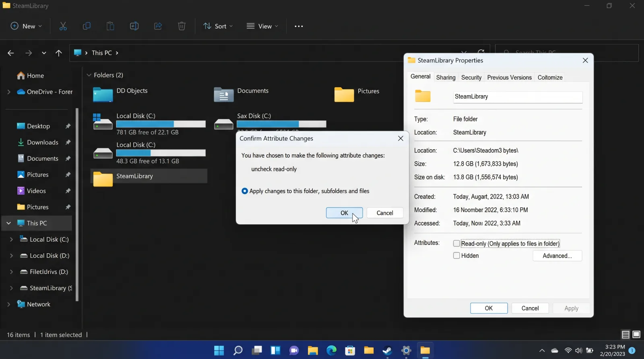Open the View dropdown
Viewport: 644px width, 359px height.
point(262,26)
